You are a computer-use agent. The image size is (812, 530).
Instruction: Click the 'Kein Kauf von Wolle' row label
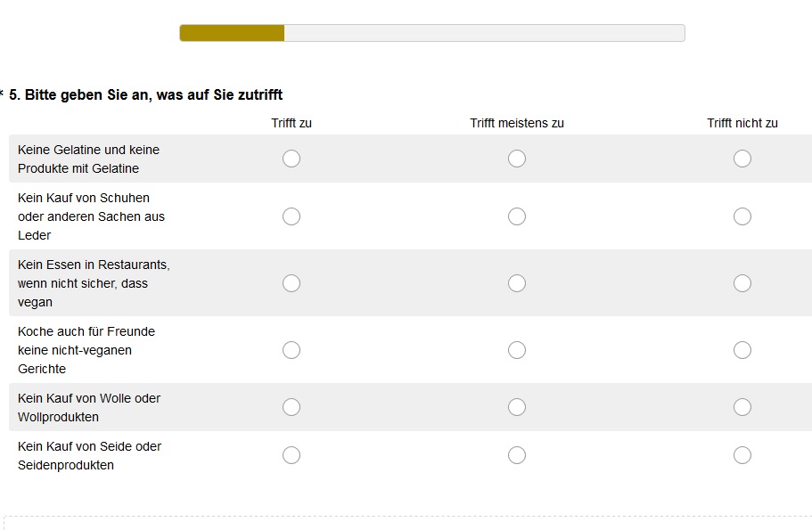pos(89,407)
